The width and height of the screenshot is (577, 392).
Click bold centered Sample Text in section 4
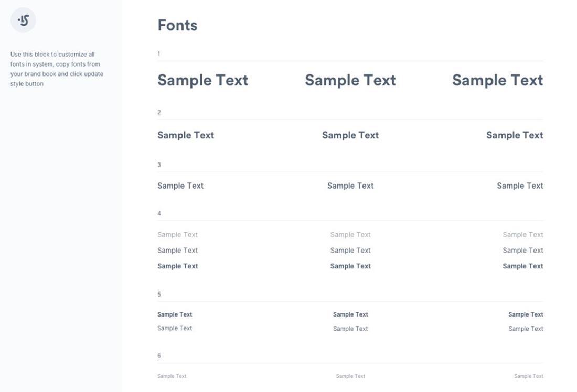pos(350,266)
